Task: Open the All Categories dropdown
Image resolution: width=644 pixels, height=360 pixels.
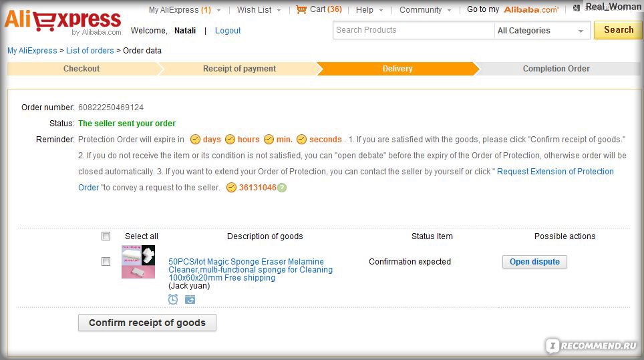Action: 542,30
